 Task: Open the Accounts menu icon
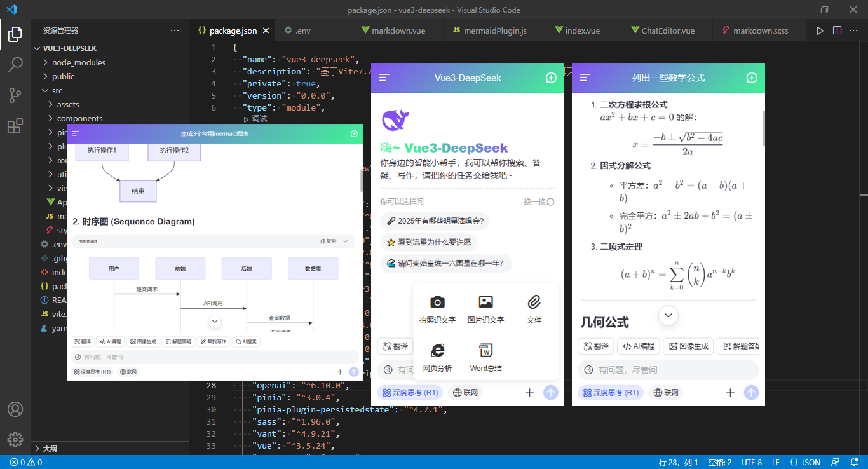15,409
